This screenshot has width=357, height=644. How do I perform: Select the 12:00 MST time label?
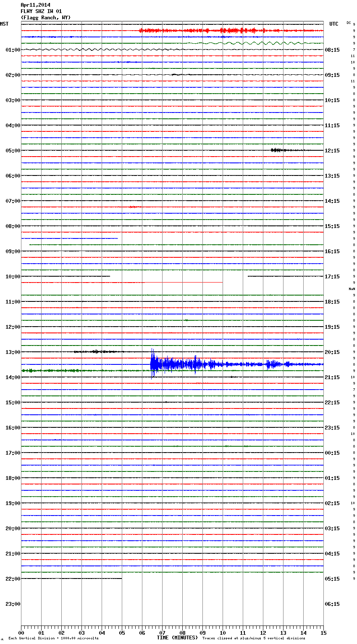(13, 327)
